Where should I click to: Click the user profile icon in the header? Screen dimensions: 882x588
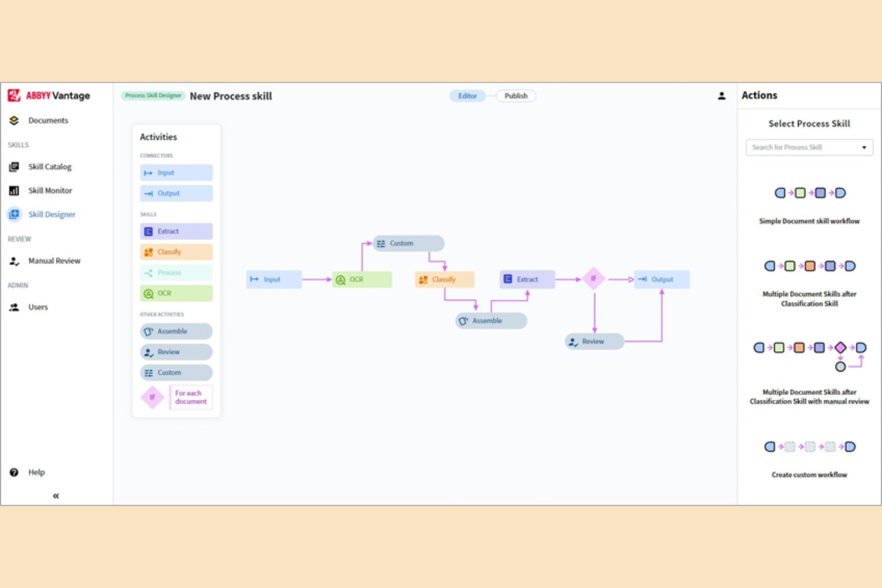[x=721, y=96]
